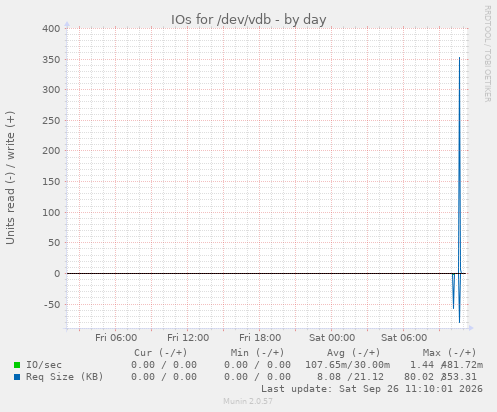Click the graph title IOs for /dev/vdb
The width and height of the screenshot is (497, 412).
pos(248,20)
